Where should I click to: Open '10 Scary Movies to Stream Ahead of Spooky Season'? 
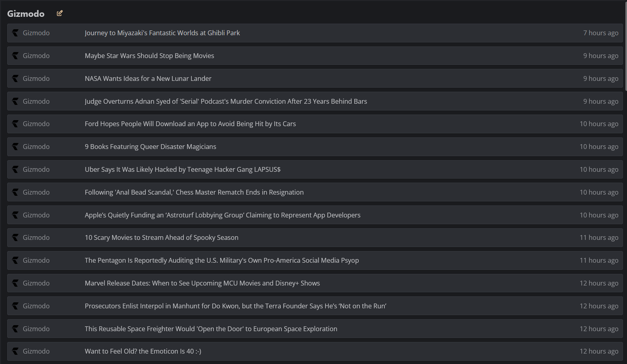tap(161, 237)
